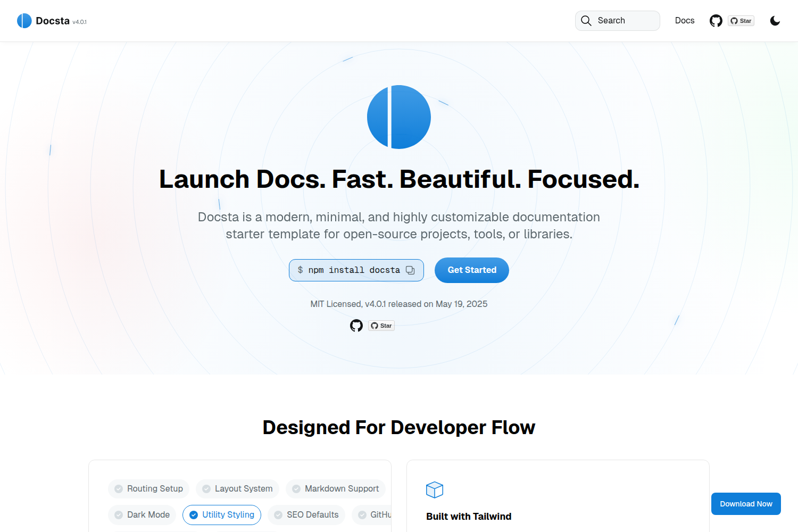The width and height of the screenshot is (798, 532).
Task: Select the Routing Setup feature chip
Action: point(149,489)
